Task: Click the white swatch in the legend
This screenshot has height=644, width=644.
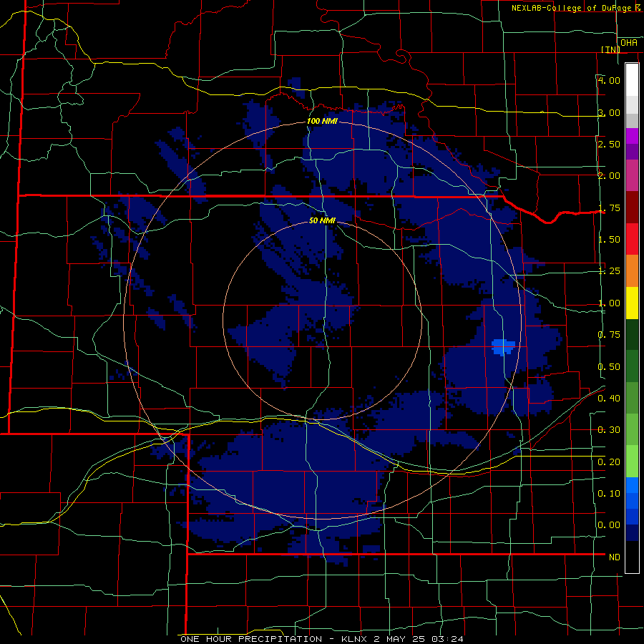Action: pos(632,80)
